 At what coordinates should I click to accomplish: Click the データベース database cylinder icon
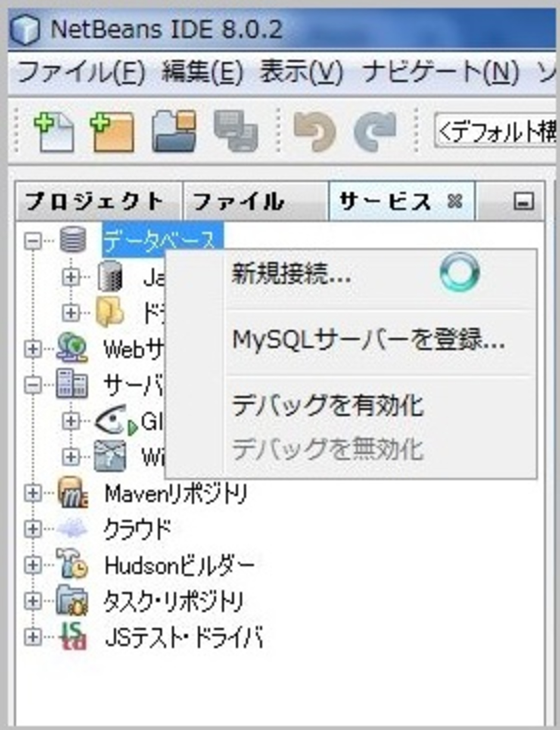click(x=73, y=239)
